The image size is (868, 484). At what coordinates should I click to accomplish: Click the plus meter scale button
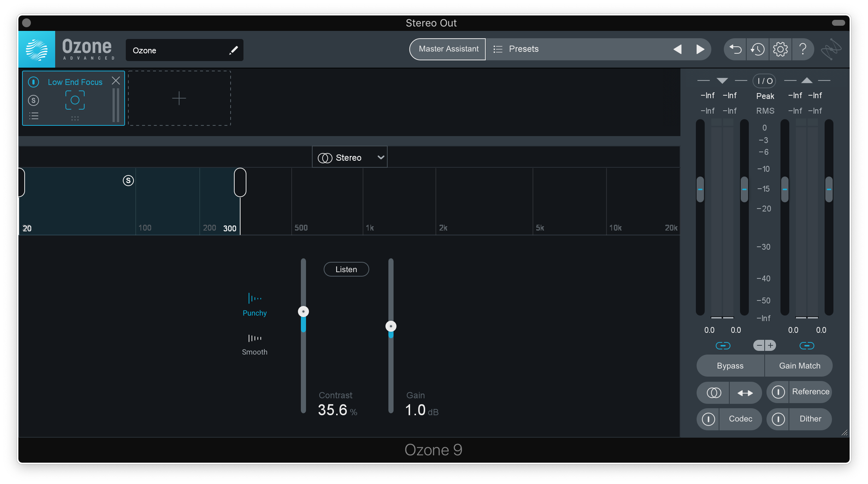(771, 345)
